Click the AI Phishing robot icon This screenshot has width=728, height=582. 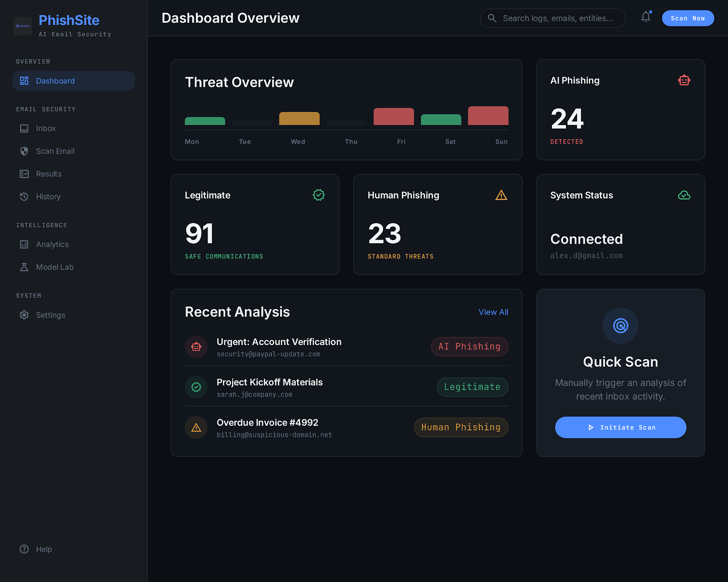click(x=684, y=80)
